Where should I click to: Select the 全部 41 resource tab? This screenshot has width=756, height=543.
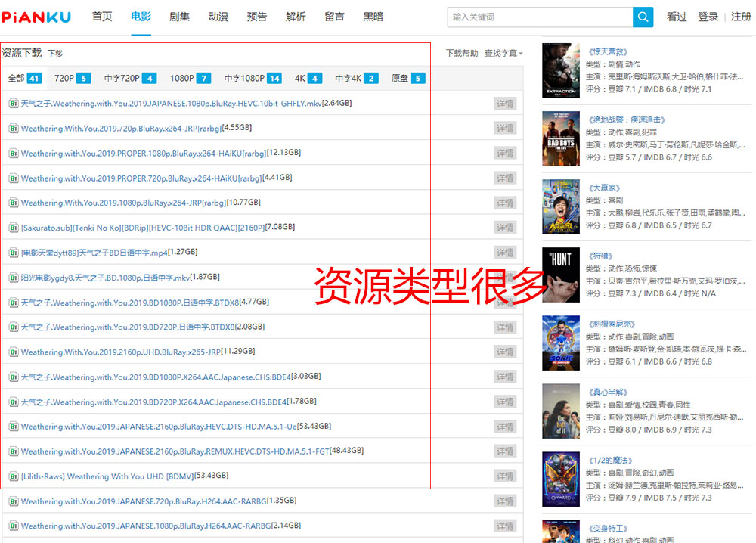click(25, 78)
